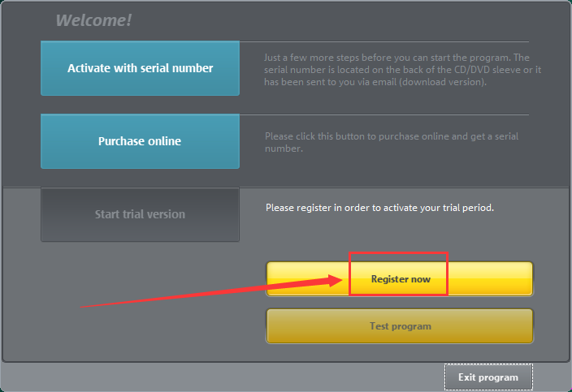Screen dimensions: 572x392
Task: Select the Start trial version tab
Action: (x=140, y=214)
